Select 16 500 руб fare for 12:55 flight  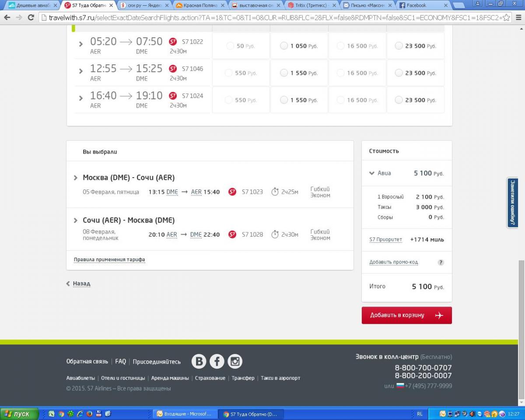[x=340, y=73]
